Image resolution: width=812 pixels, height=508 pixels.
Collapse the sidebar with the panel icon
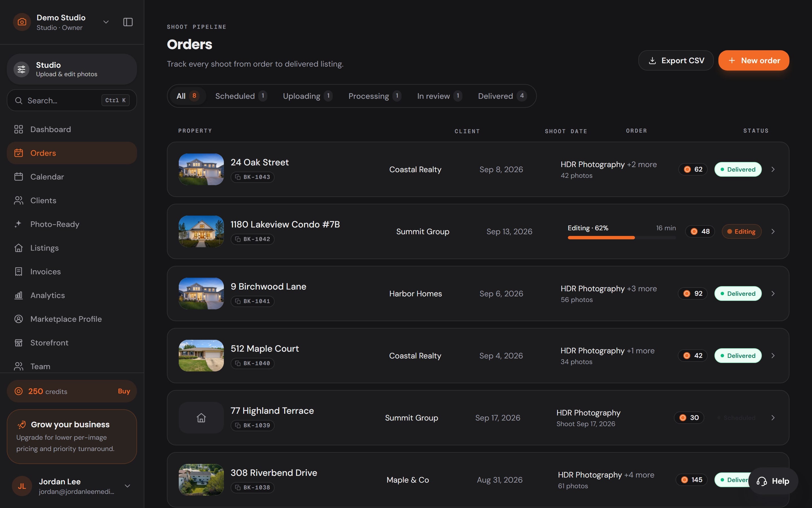pos(128,22)
